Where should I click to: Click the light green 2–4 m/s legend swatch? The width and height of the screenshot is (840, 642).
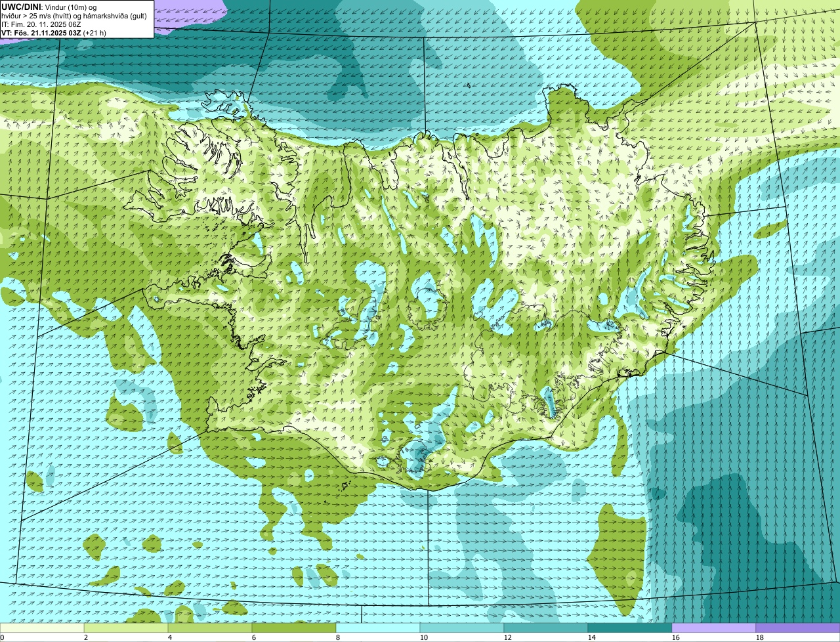pyautogui.click(x=126, y=628)
